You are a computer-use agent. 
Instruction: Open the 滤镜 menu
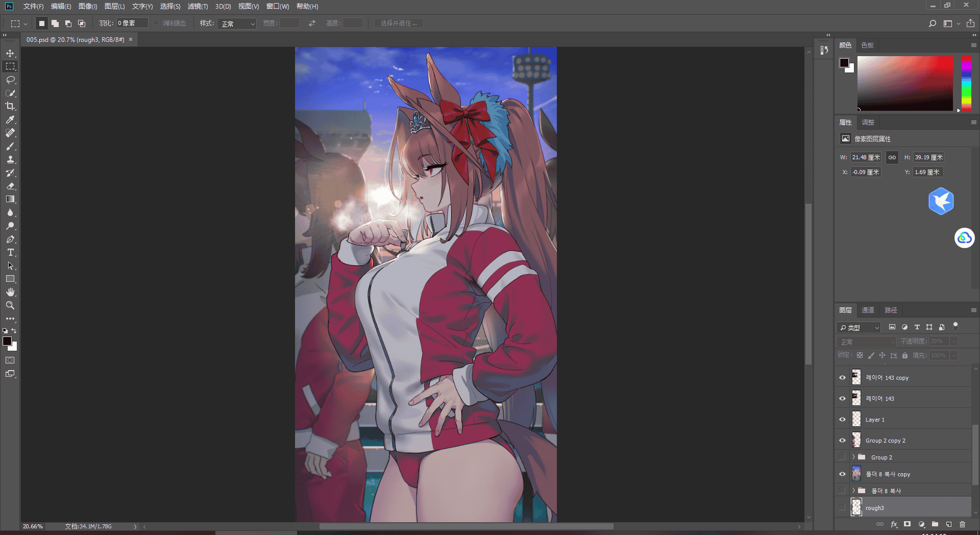[198, 6]
